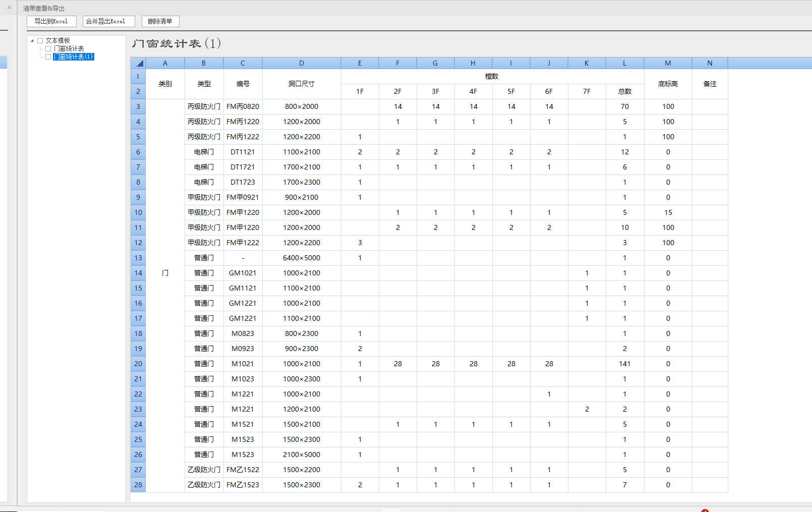Click the cell containing FM丙0820

(x=243, y=106)
